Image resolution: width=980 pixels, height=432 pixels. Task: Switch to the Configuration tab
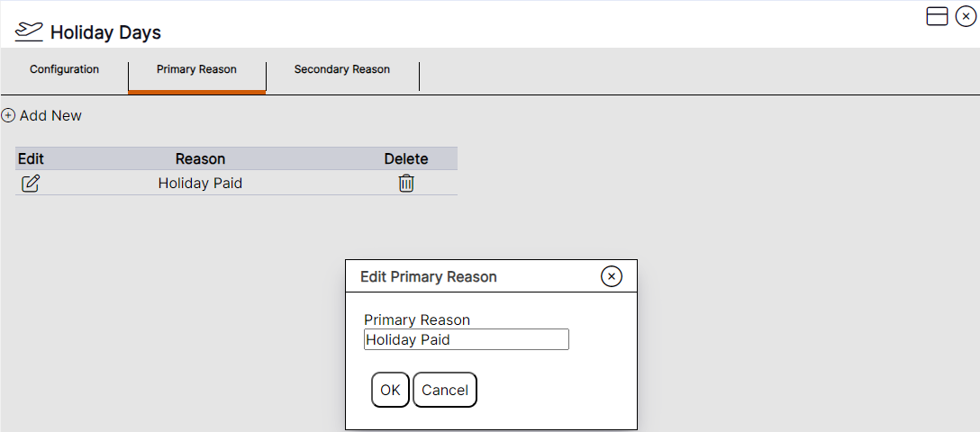click(x=64, y=69)
